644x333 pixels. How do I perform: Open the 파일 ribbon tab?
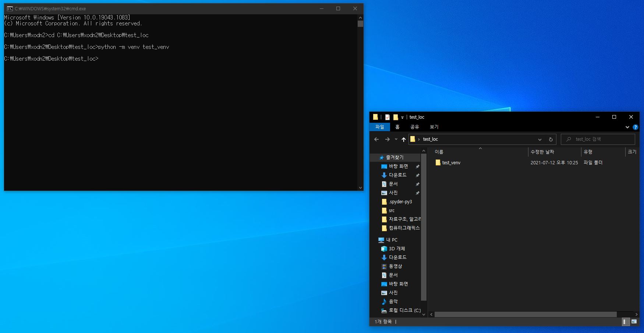(x=380, y=127)
